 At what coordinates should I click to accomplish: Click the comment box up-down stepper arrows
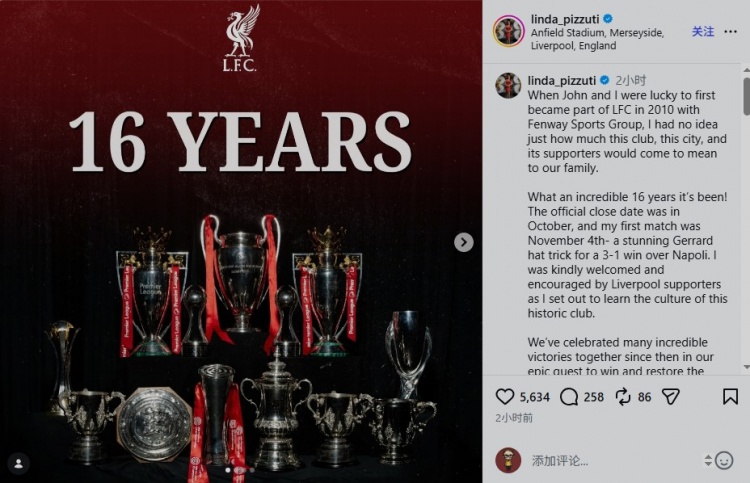708,461
